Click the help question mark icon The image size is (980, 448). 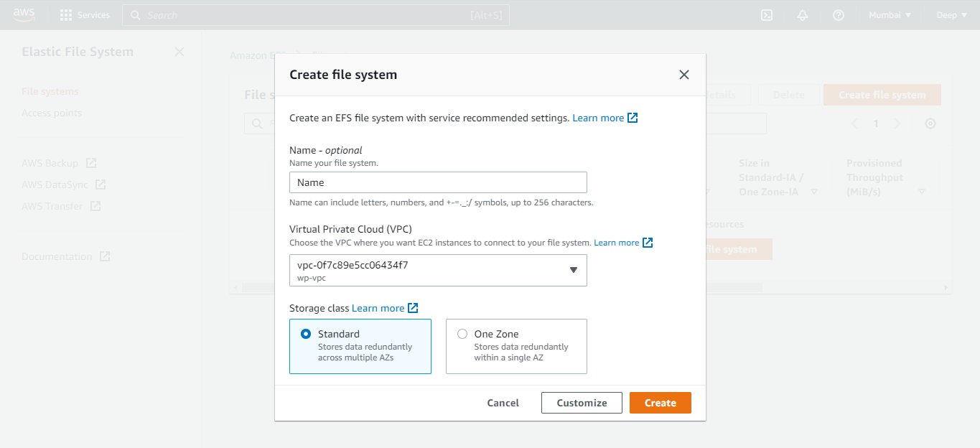tap(838, 14)
